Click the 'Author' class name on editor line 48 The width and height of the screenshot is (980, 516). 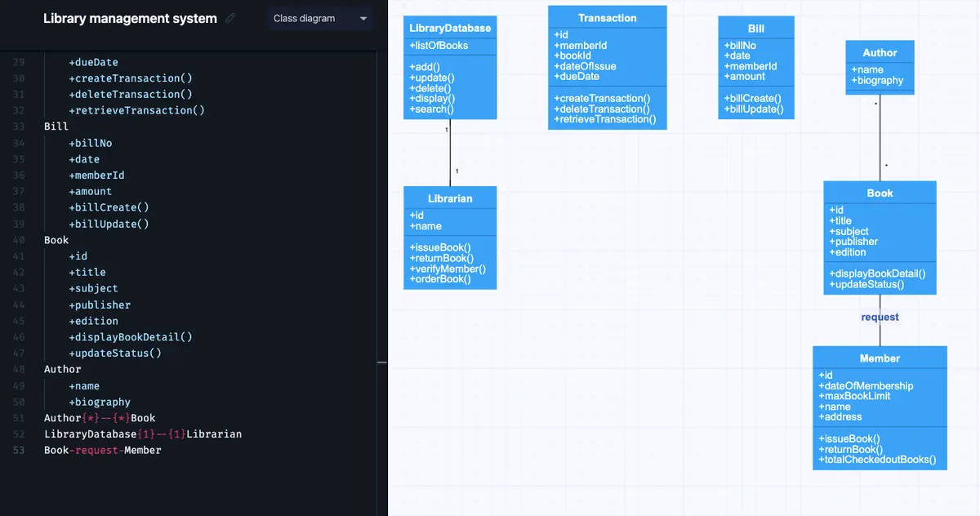(63, 369)
